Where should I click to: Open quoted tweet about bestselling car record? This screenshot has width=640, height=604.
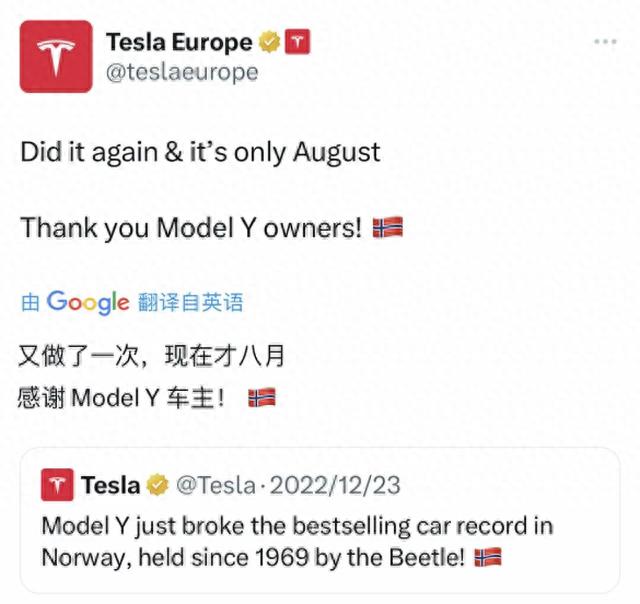click(320, 520)
